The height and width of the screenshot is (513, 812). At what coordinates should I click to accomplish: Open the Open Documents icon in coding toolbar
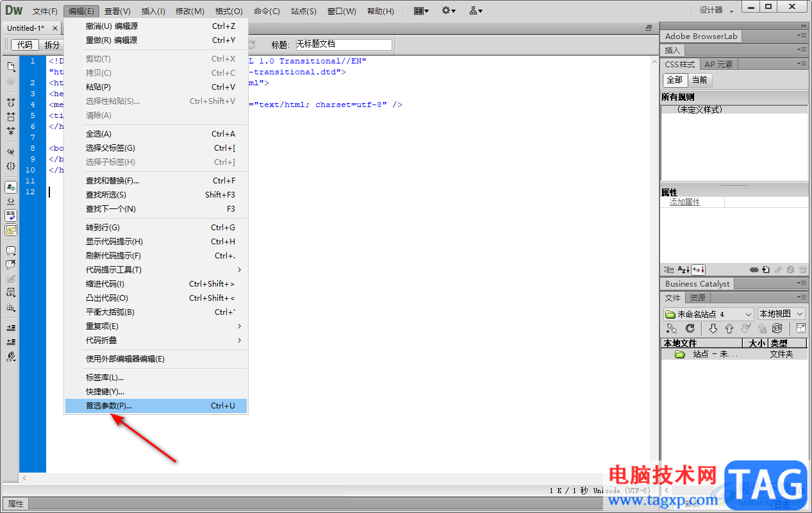coord(11,66)
